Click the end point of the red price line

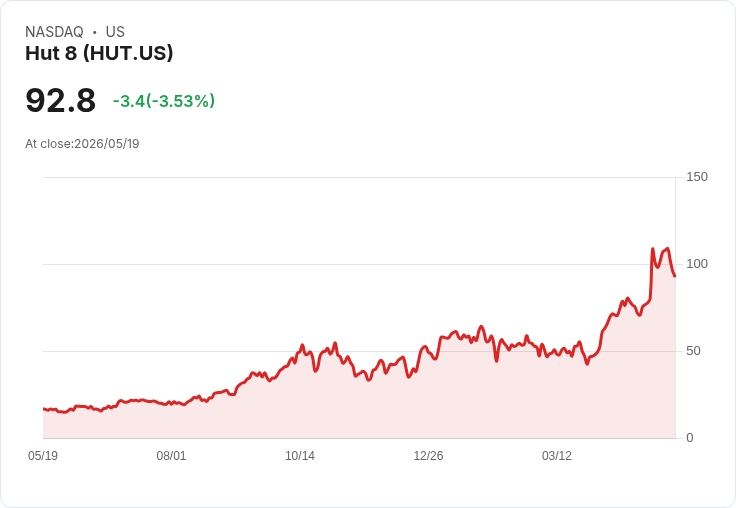pos(675,276)
